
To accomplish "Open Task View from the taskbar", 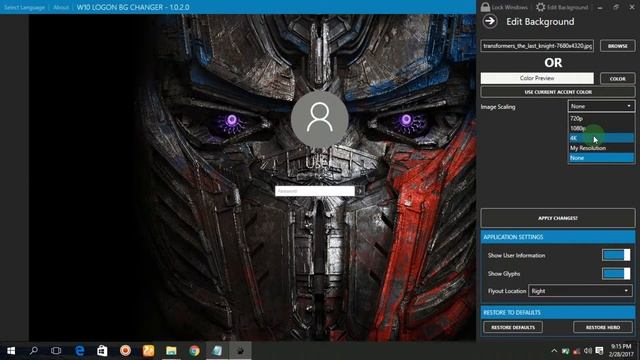I will pyautogui.click(x=56, y=351).
